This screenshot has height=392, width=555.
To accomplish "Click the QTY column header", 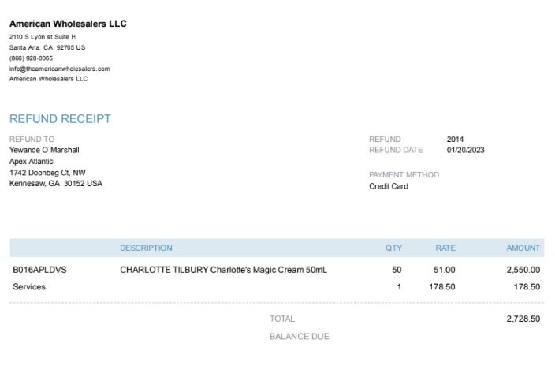I will point(393,248).
